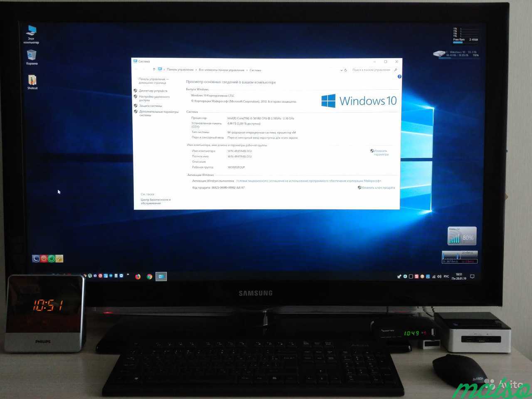Switch the 'РУС' input language indicator
This screenshot has height=399, width=532.
[x=446, y=276]
